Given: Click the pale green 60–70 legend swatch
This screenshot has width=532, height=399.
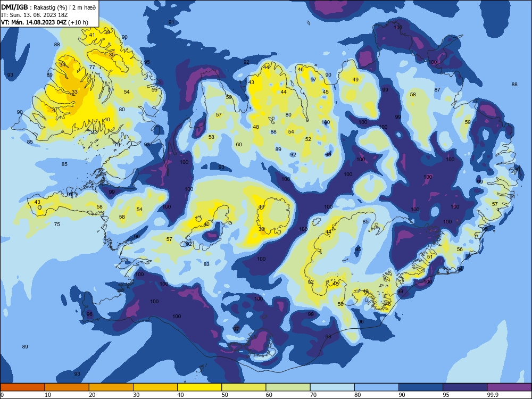Looking at the screenshot, I should click(x=288, y=387).
